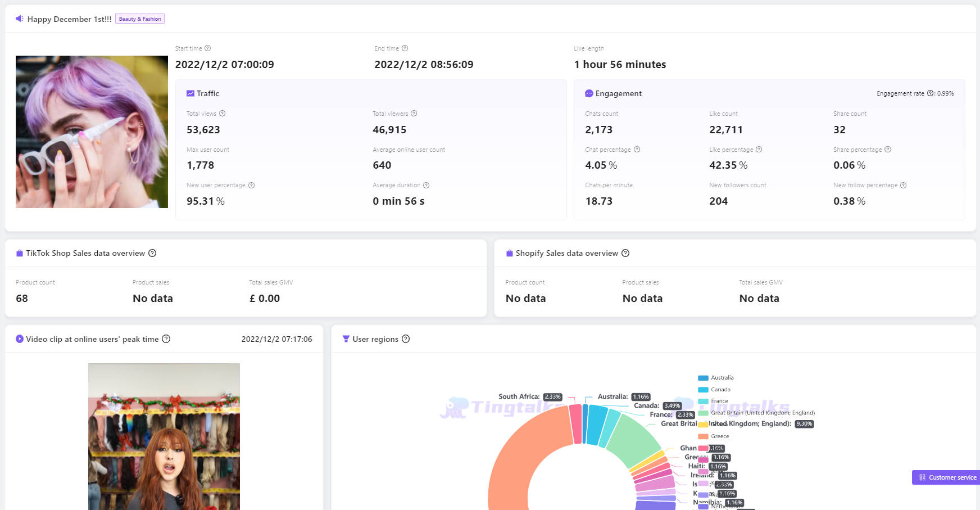
Task: Select the Greece color swatch in the legend
Action: (702, 436)
